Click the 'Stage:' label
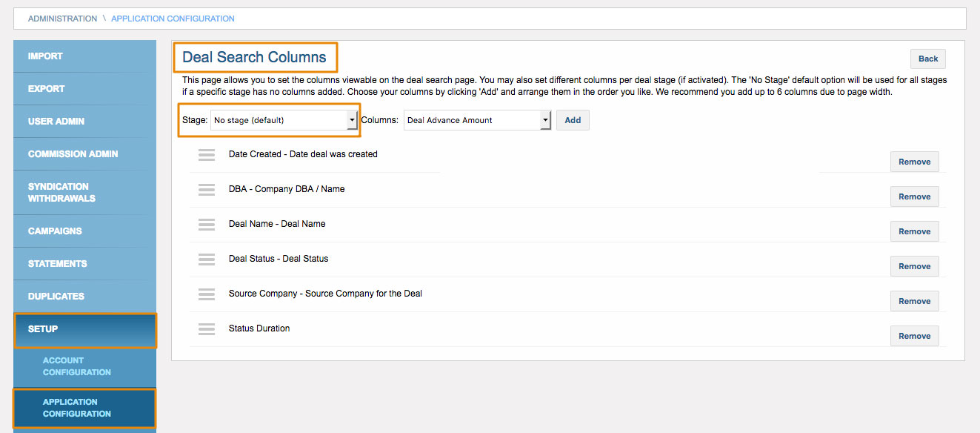980x433 pixels. tap(195, 120)
